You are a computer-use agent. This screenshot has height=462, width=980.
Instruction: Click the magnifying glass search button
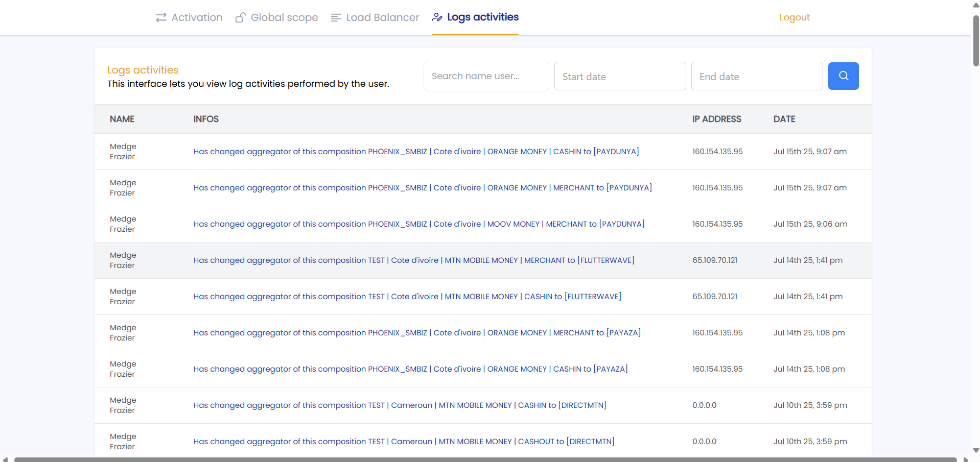point(843,76)
